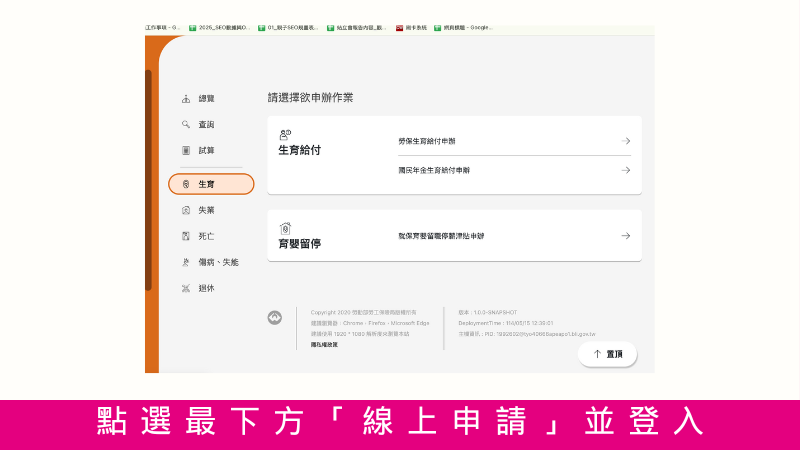
Task: Click the arrow in the 育嬰留停 card row
Action: tap(626, 236)
